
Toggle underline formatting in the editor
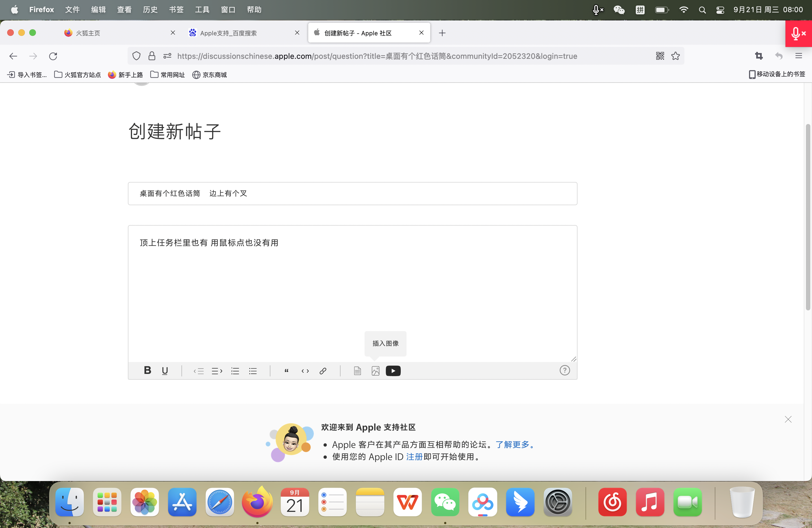click(165, 371)
